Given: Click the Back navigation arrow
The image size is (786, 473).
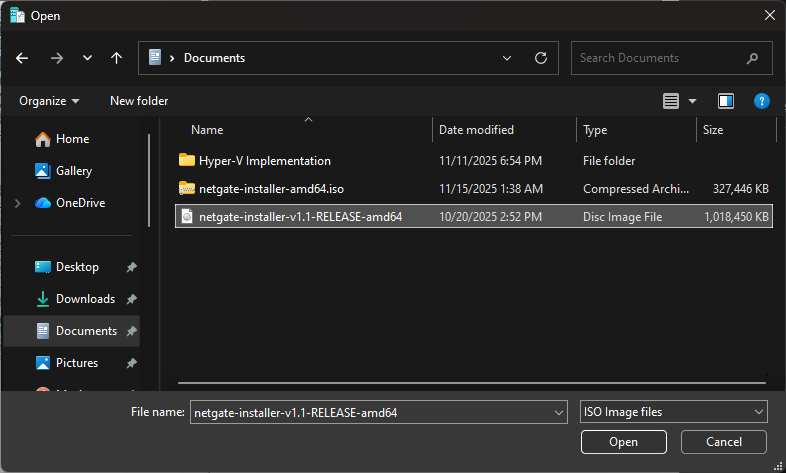Looking at the screenshot, I should click(x=22, y=58).
